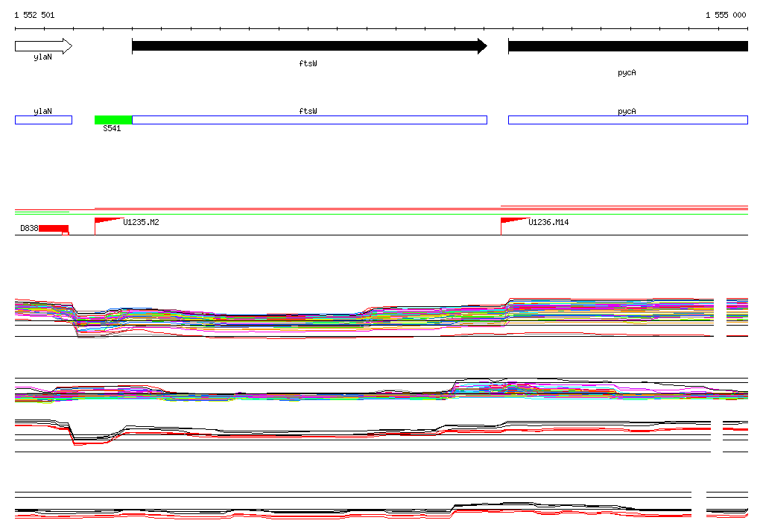Select the black ftsW gene arrow

tap(309, 46)
